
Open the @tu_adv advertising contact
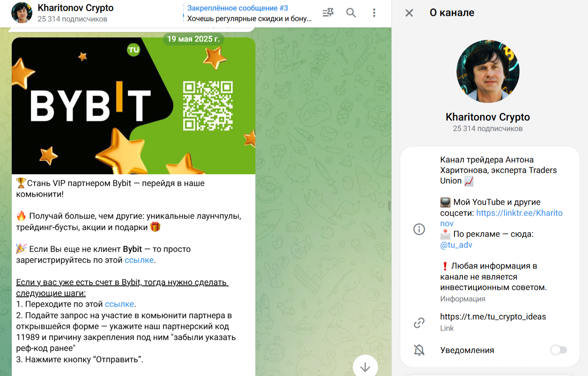456,245
